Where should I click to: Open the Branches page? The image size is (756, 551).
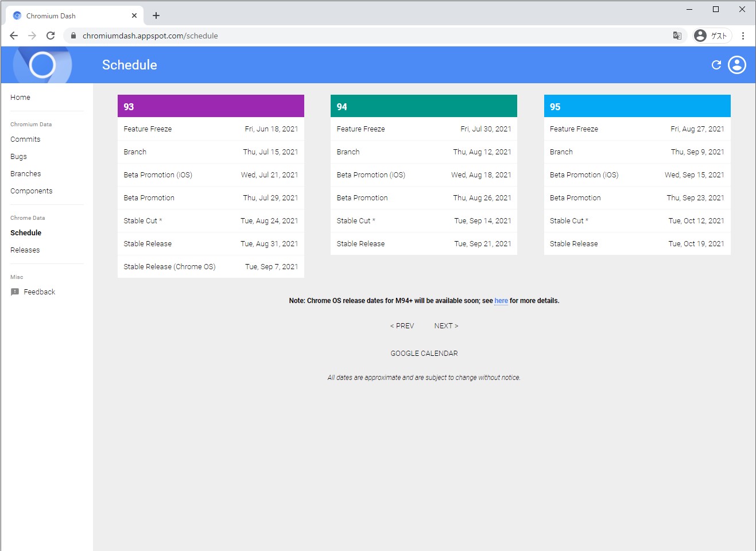(25, 173)
